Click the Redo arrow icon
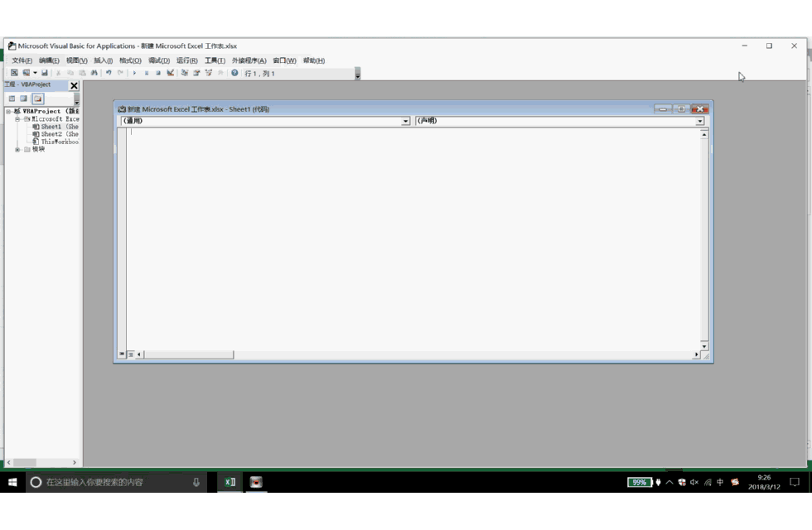 pos(121,73)
